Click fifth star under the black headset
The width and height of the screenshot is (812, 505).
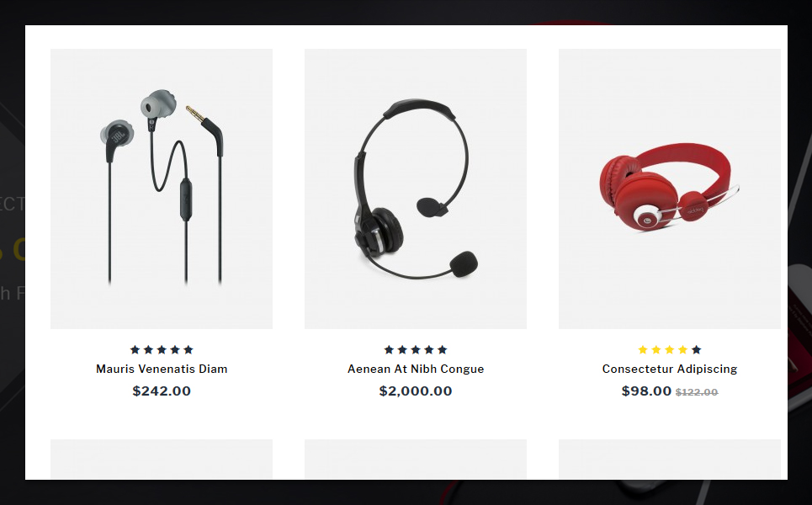pos(443,349)
